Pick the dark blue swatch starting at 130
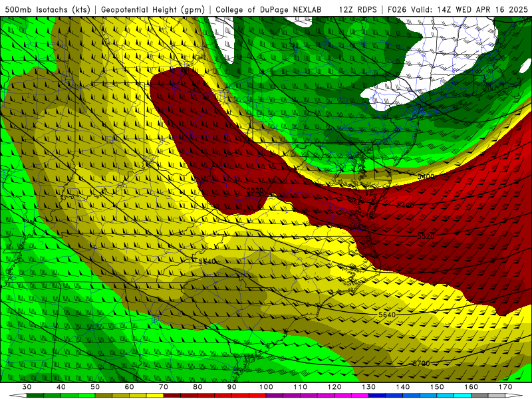 [x=377, y=396]
